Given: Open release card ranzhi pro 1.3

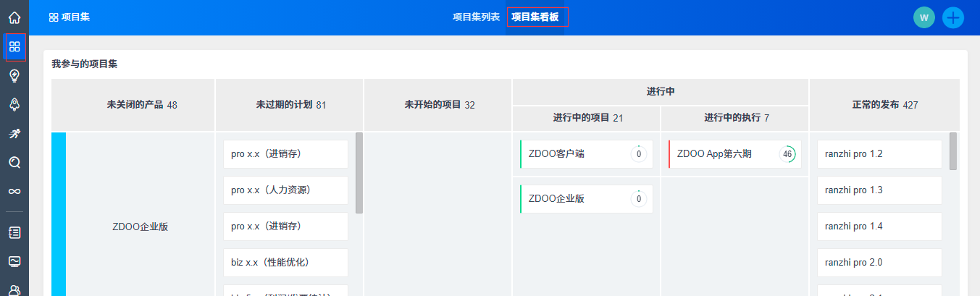Looking at the screenshot, I should [x=879, y=190].
